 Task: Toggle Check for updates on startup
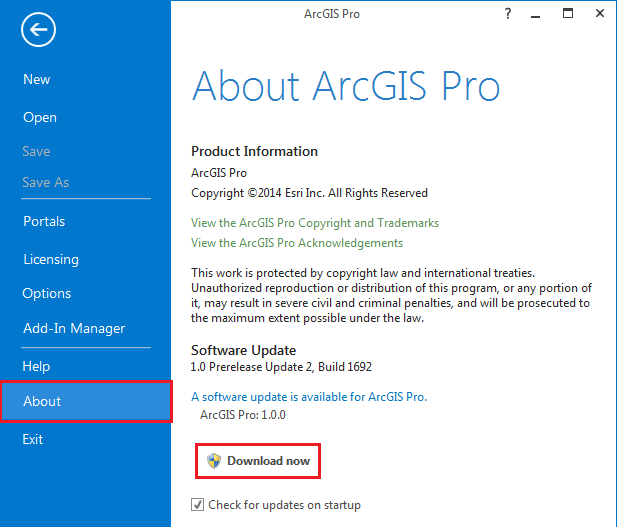[x=197, y=504]
